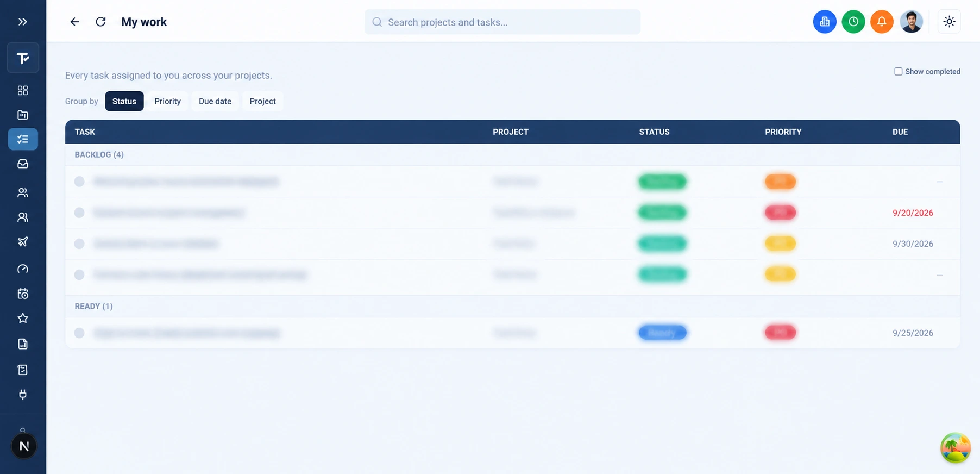Viewport: 980px width, 474px height.
Task: Open status badge of task due 9/30/2026
Action: [662, 244]
